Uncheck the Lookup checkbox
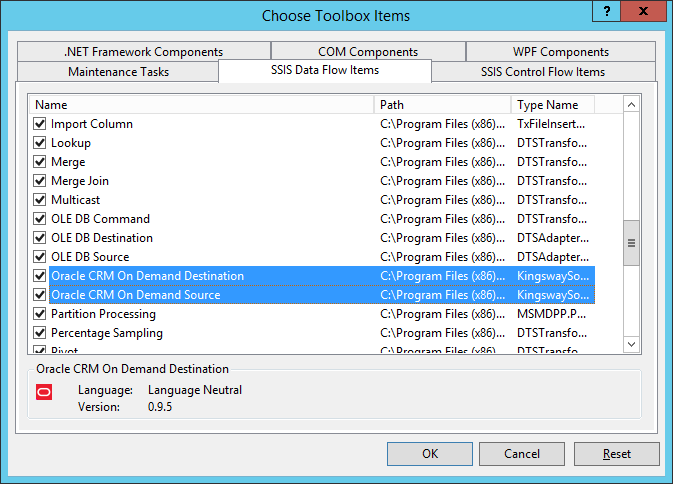This screenshot has width=673, height=484. pyautogui.click(x=40, y=143)
